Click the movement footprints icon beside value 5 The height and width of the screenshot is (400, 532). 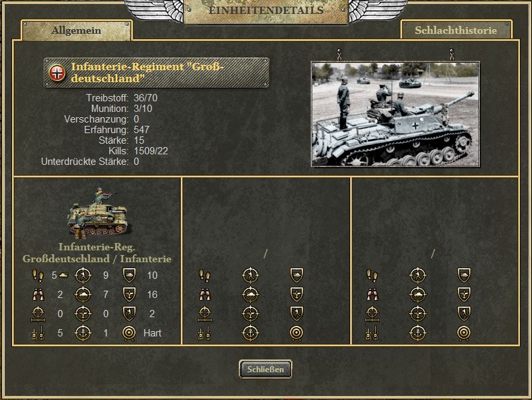(x=38, y=275)
